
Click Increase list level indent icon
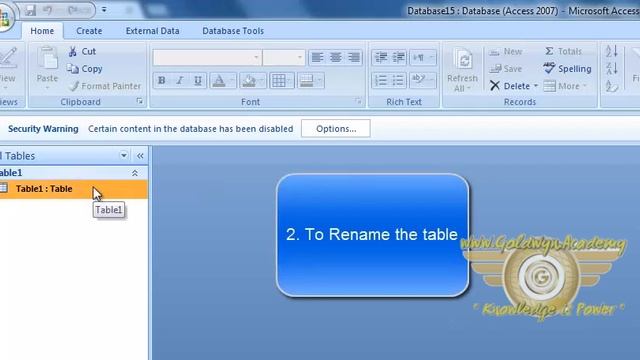[x=398, y=58]
